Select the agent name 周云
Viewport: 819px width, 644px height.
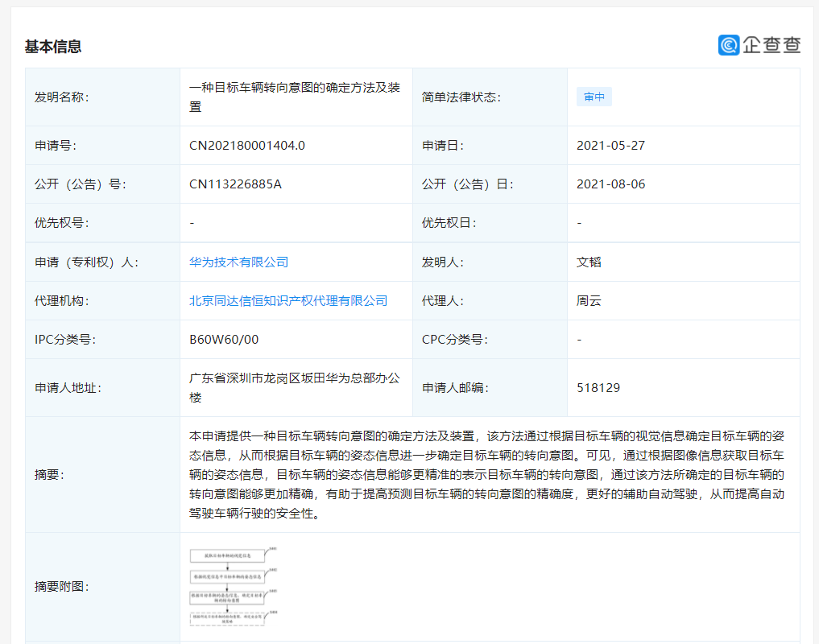click(x=588, y=300)
